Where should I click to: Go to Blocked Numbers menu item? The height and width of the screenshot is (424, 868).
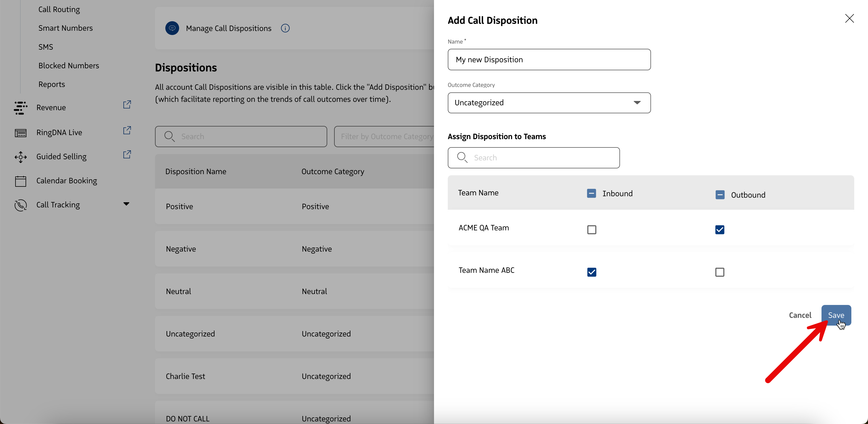68,66
